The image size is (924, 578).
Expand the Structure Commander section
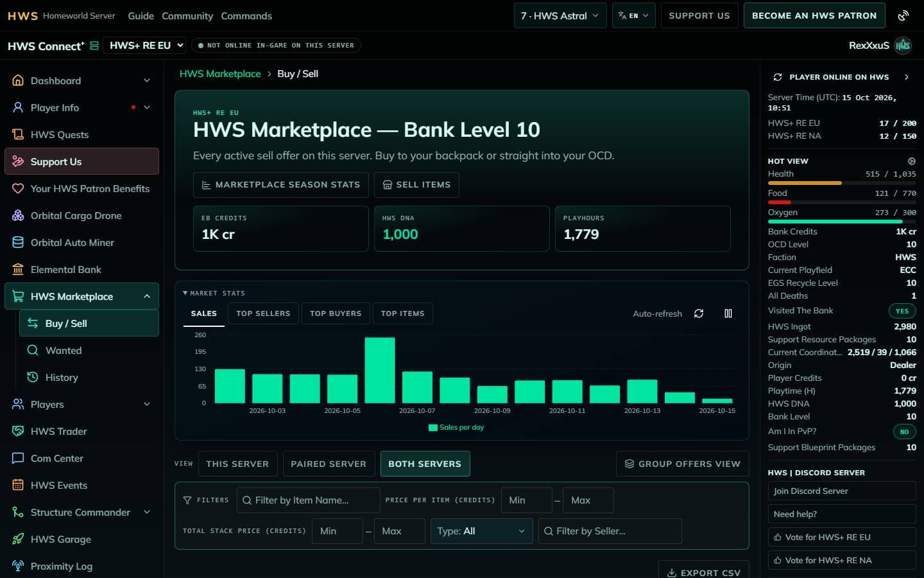(147, 512)
